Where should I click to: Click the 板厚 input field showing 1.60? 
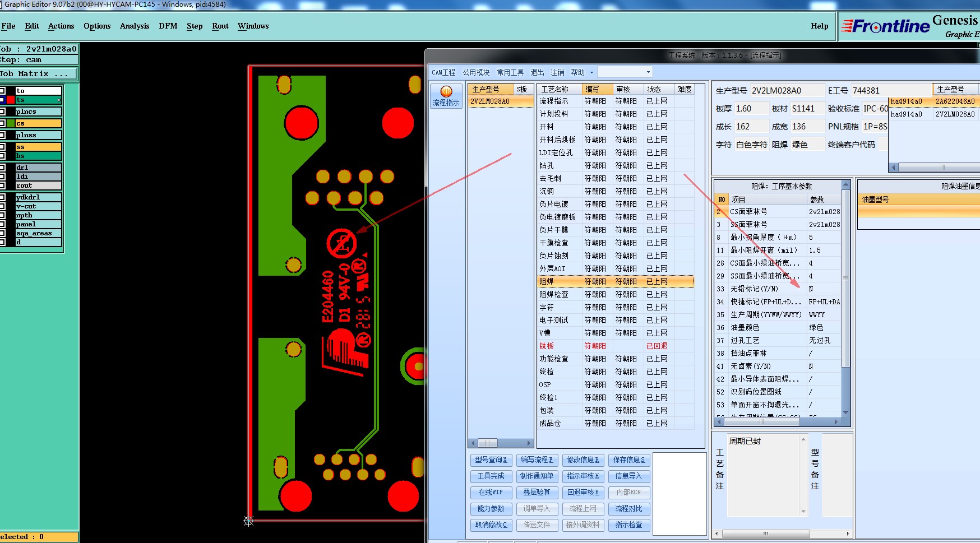coord(751,109)
